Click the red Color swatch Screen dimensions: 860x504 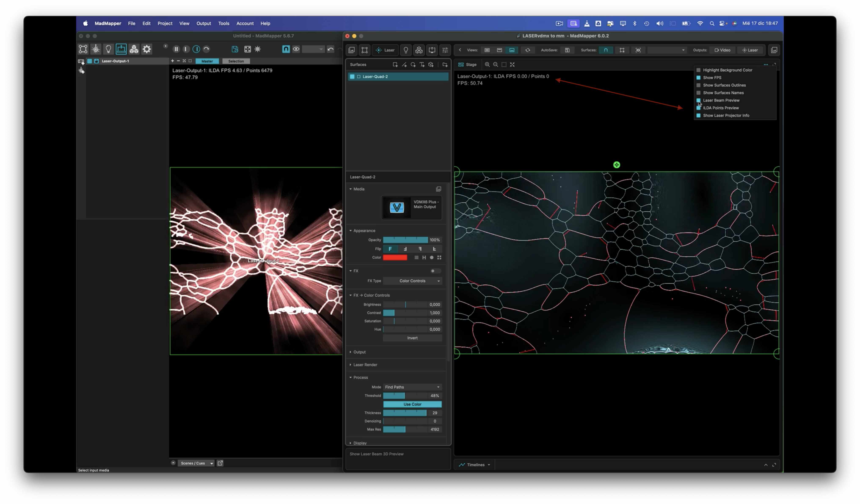tap(395, 258)
